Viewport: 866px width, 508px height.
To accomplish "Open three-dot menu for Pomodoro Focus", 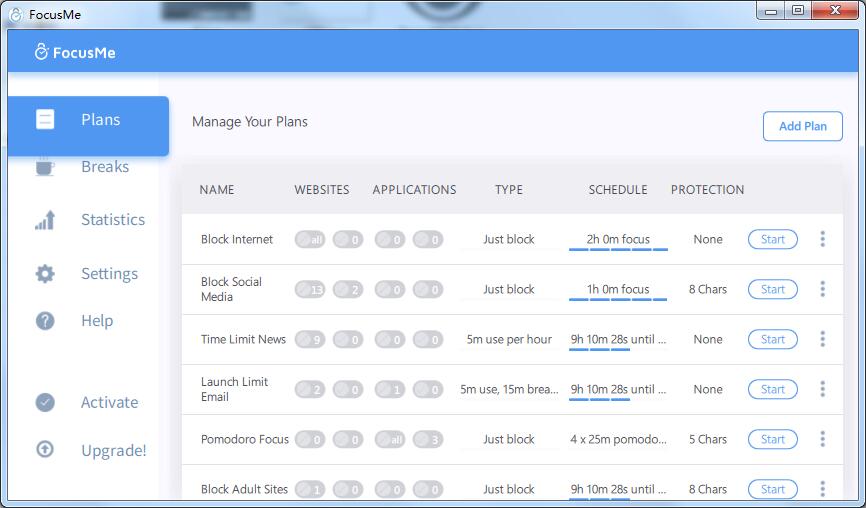I will point(822,439).
